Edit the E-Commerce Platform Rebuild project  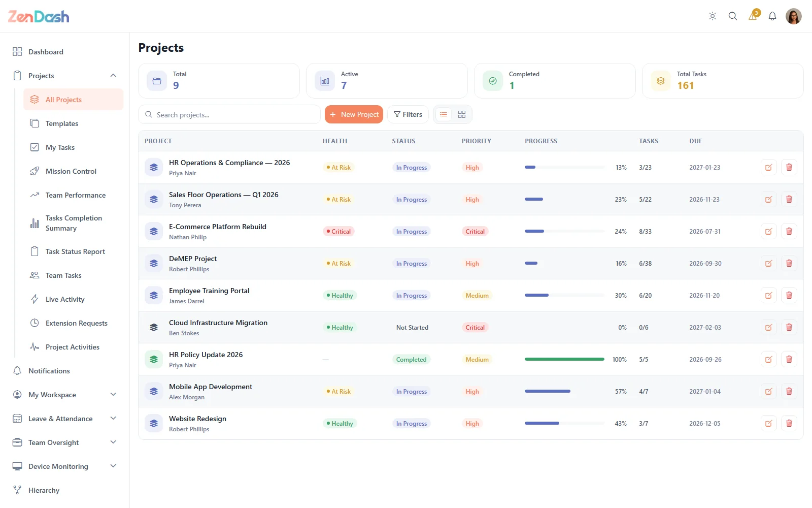tap(769, 231)
